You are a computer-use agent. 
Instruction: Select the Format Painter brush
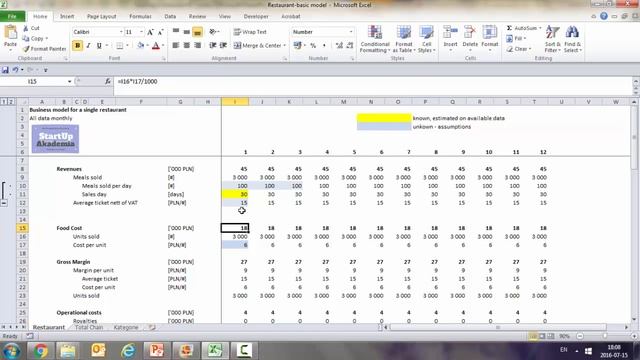[26, 49]
